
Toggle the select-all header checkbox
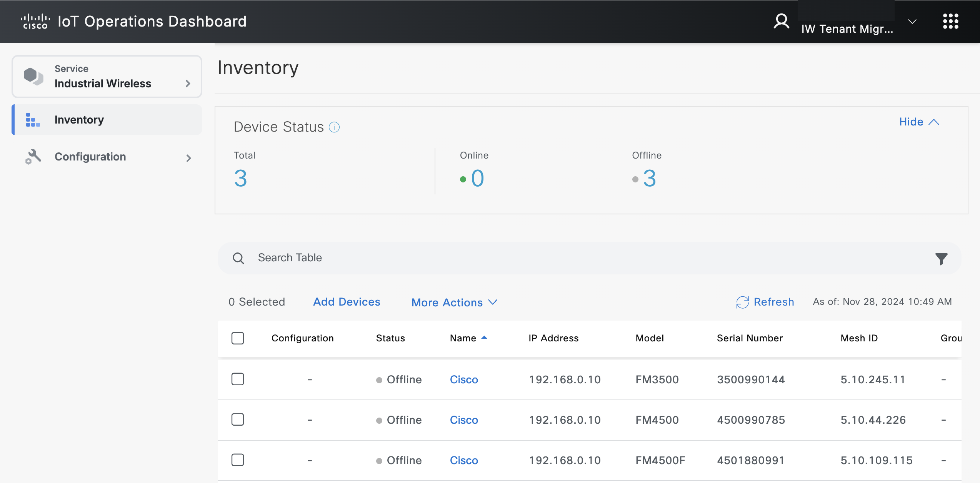click(x=238, y=338)
